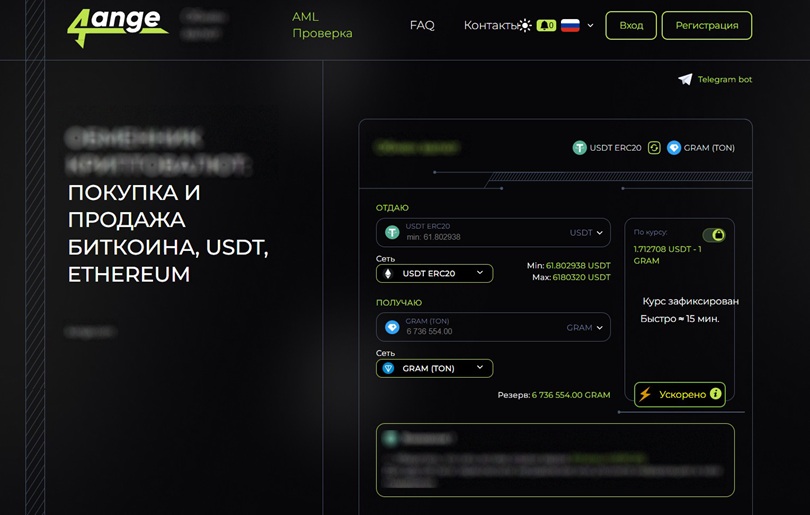The height and width of the screenshot is (515, 810).
Task: Toggle the sun theme icon
Action: coord(525,25)
